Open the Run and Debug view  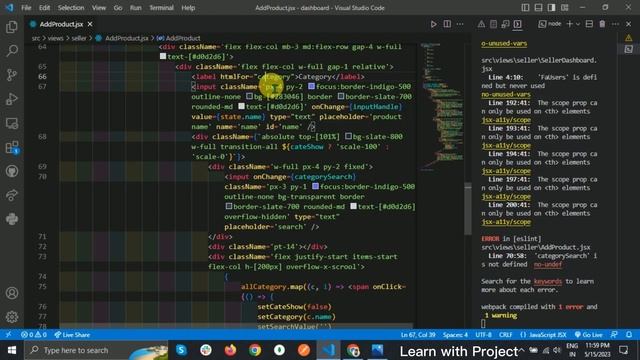(x=12, y=99)
